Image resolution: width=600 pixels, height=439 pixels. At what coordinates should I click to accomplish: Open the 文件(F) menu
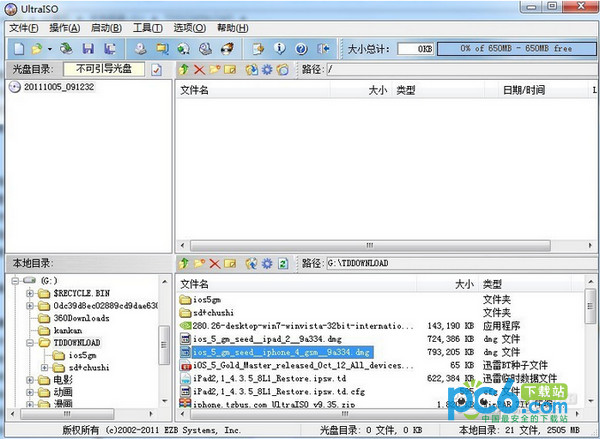point(23,28)
